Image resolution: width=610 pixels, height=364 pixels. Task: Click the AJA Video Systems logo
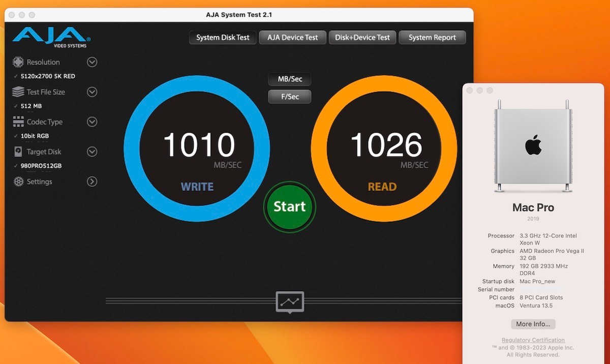tap(51, 37)
